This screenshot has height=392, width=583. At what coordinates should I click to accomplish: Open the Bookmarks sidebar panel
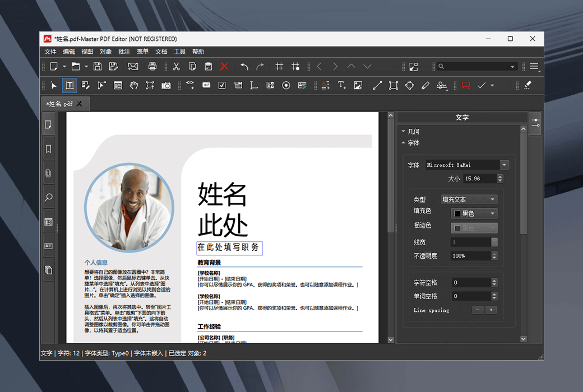[x=48, y=148]
